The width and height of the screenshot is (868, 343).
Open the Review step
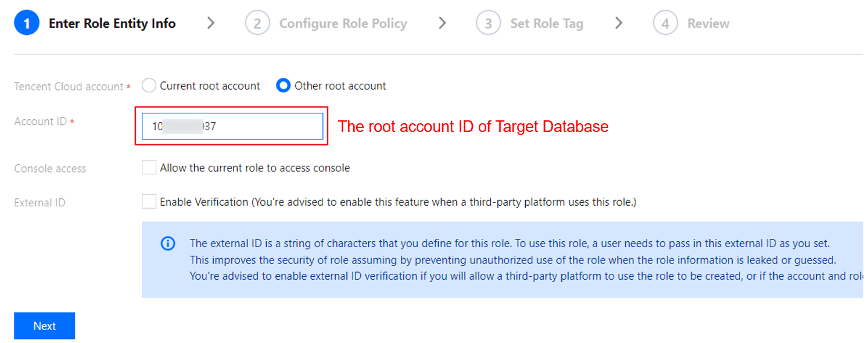click(708, 24)
